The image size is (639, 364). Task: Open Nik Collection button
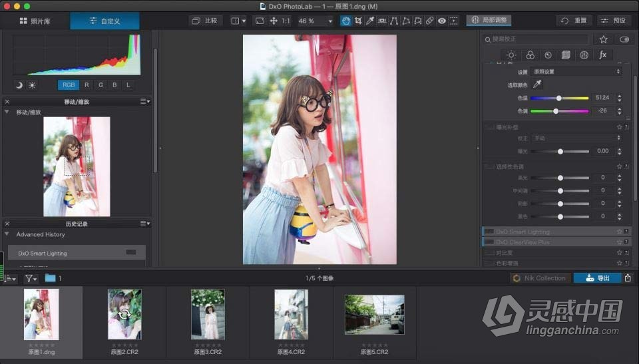pyautogui.click(x=540, y=278)
